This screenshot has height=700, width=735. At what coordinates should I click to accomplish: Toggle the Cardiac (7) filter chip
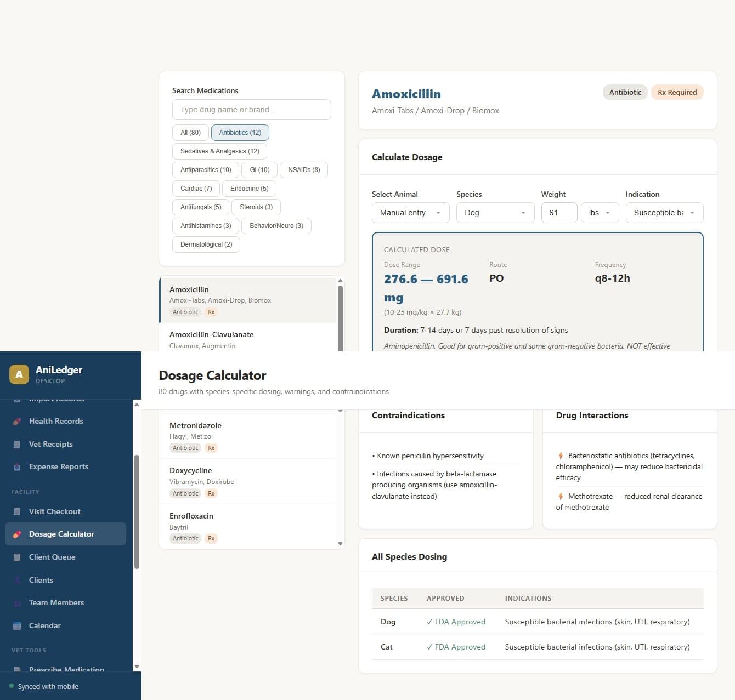[196, 188]
